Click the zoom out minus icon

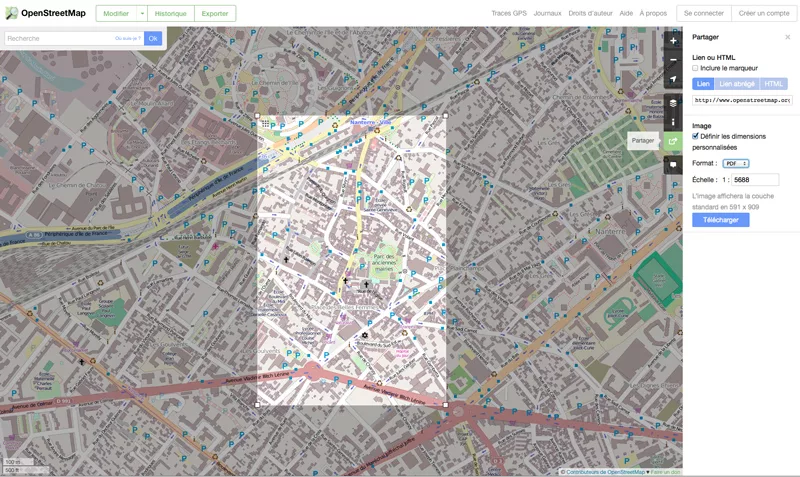[674, 61]
